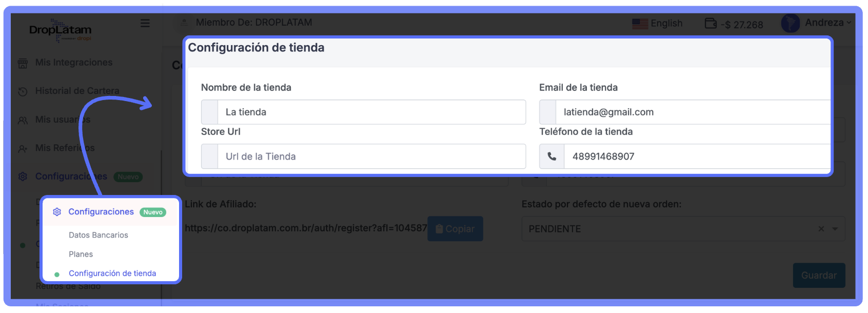Image resolution: width=868 pixels, height=313 pixels.
Task: Open Datos Bancarios in the sidebar
Action: click(98, 235)
